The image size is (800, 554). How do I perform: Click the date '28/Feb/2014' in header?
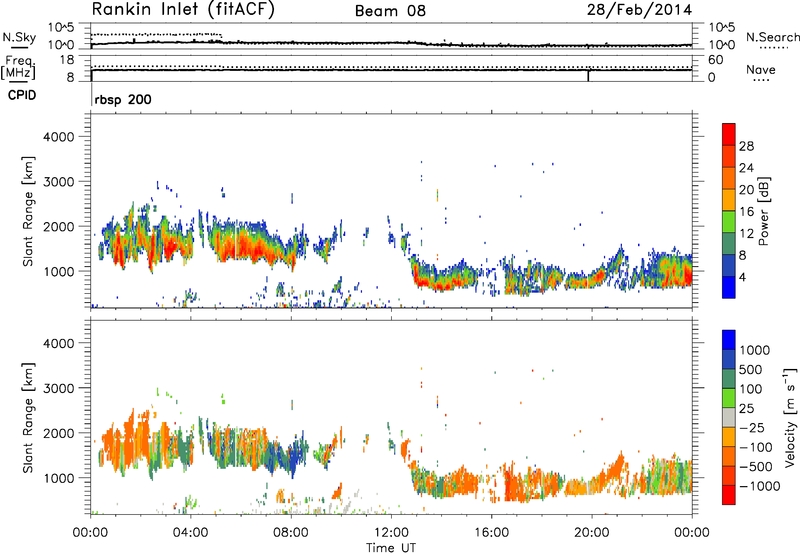[639, 10]
